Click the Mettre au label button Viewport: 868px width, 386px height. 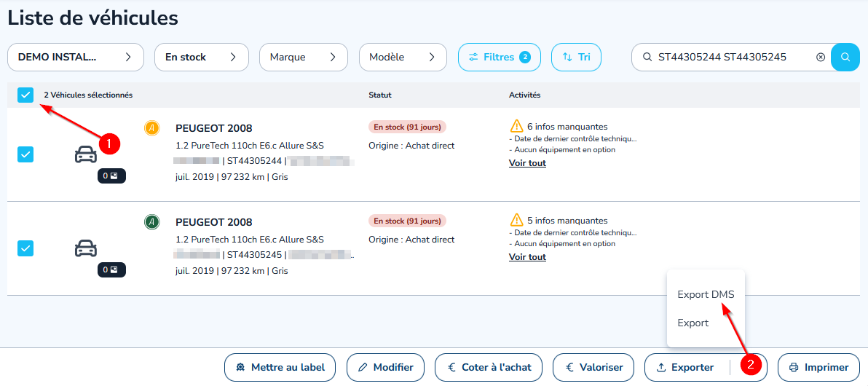[x=280, y=367]
